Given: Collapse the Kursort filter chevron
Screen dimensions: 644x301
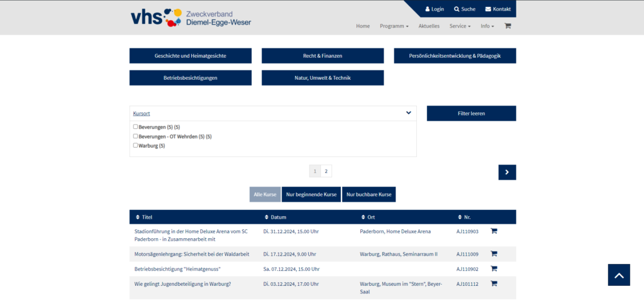Looking at the screenshot, I should click(408, 113).
